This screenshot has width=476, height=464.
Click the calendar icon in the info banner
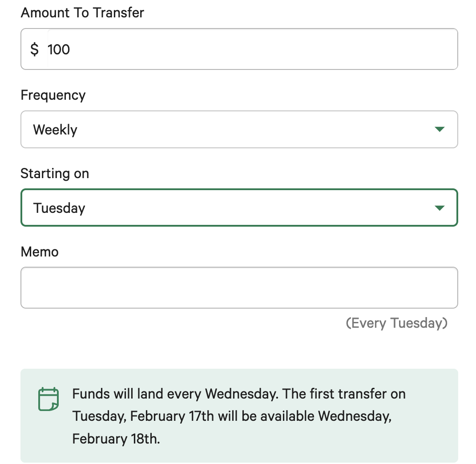coord(48,399)
